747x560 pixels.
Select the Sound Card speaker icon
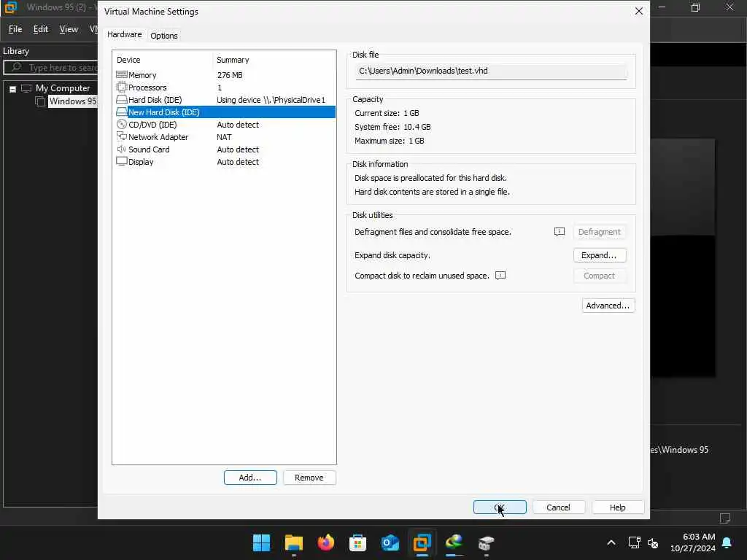122,149
